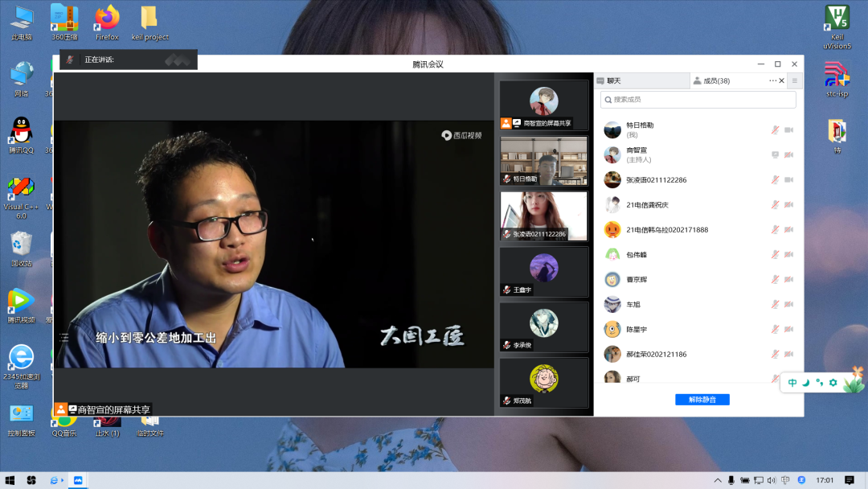Open the Windows Start menu
Image resolution: width=868 pixels, height=489 pixels.
pos(10,480)
